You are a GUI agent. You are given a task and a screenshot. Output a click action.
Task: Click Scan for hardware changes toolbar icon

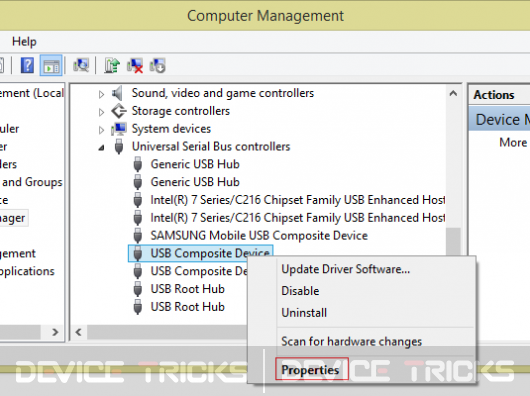pyautogui.click(x=81, y=65)
